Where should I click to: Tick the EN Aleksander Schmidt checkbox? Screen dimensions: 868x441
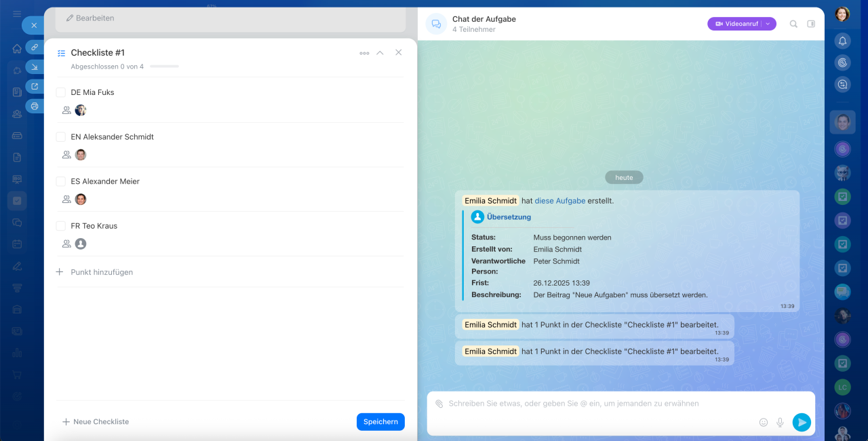[x=61, y=137]
